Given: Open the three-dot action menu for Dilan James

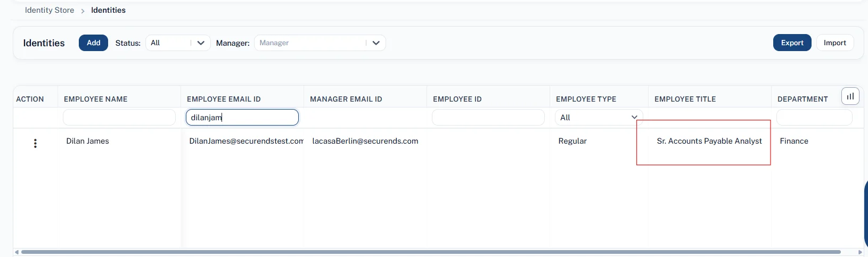Looking at the screenshot, I should (35, 143).
